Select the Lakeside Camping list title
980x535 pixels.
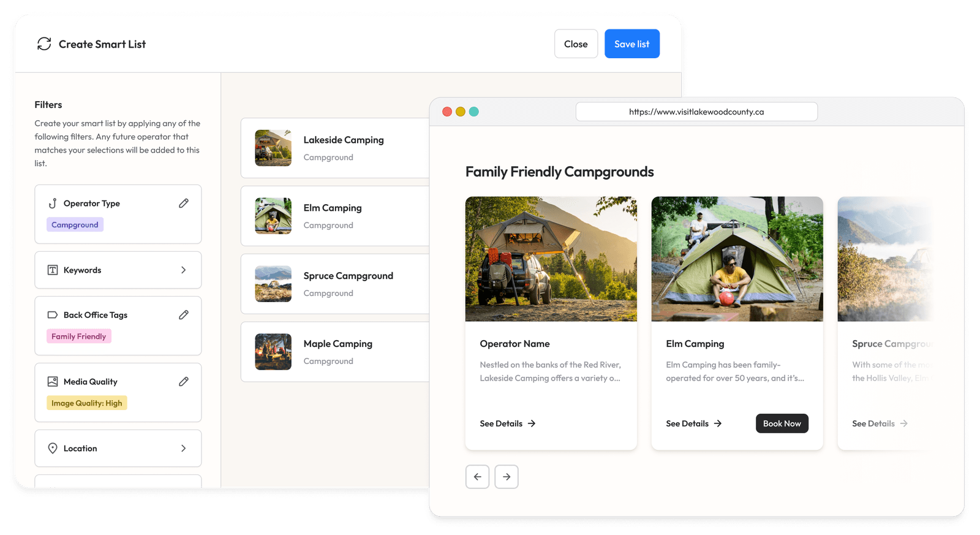click(344, 140)
